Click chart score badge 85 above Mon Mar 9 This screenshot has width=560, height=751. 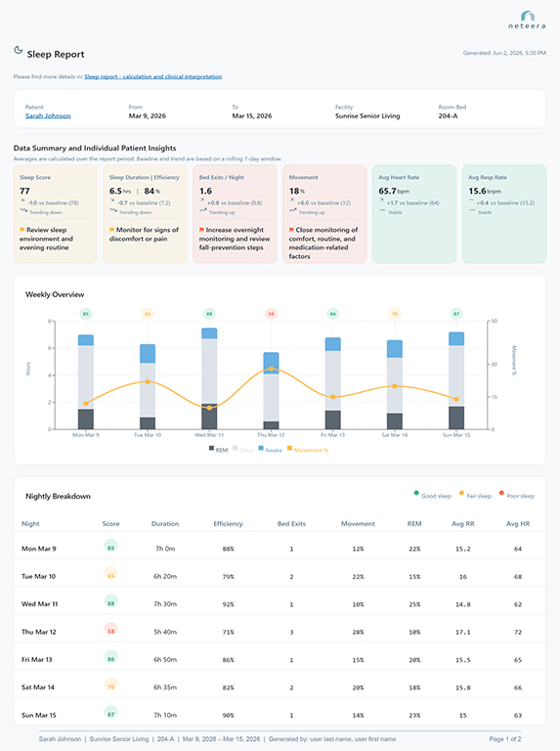(86, 314)
